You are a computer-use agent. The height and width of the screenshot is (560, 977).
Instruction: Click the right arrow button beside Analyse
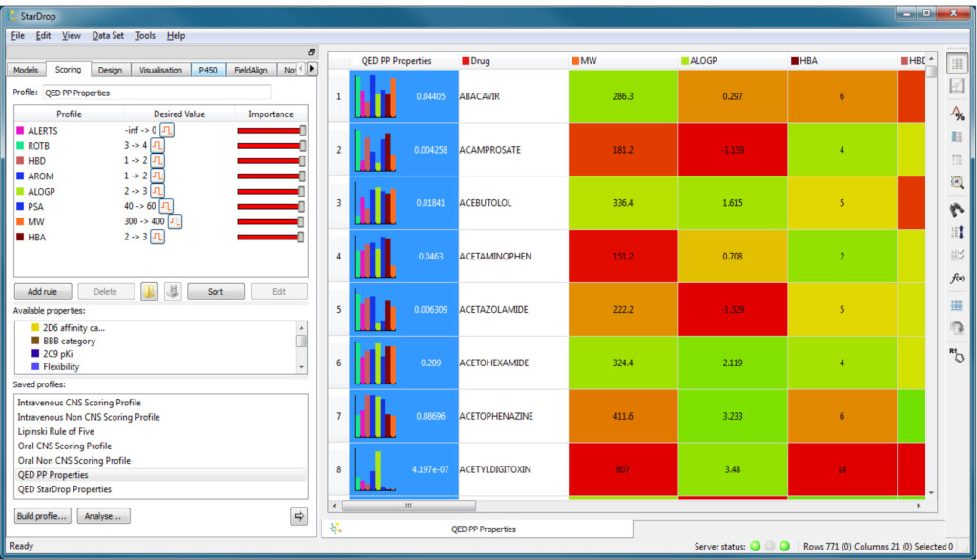pyautogui.click(x=299, y=516)
